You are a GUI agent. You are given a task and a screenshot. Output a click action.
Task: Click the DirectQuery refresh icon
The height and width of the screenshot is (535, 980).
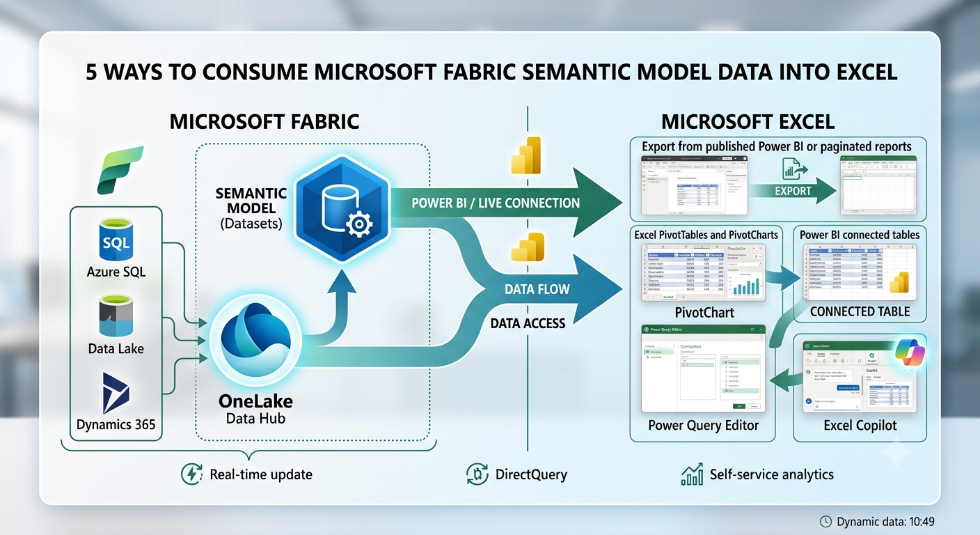(x=477, y=474)
